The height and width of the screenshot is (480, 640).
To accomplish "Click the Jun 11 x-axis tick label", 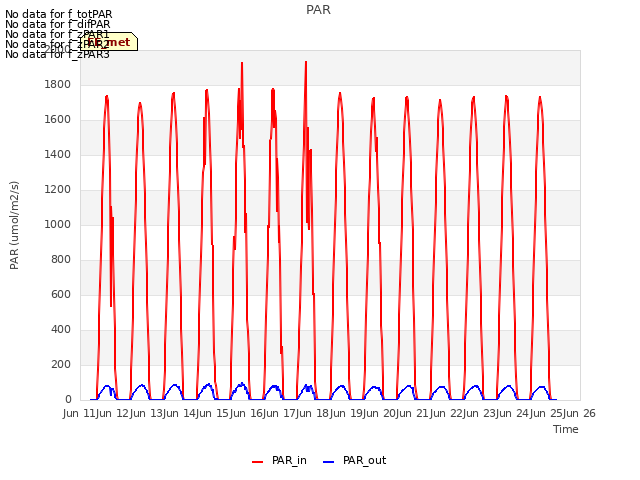I will pos(80,413).
